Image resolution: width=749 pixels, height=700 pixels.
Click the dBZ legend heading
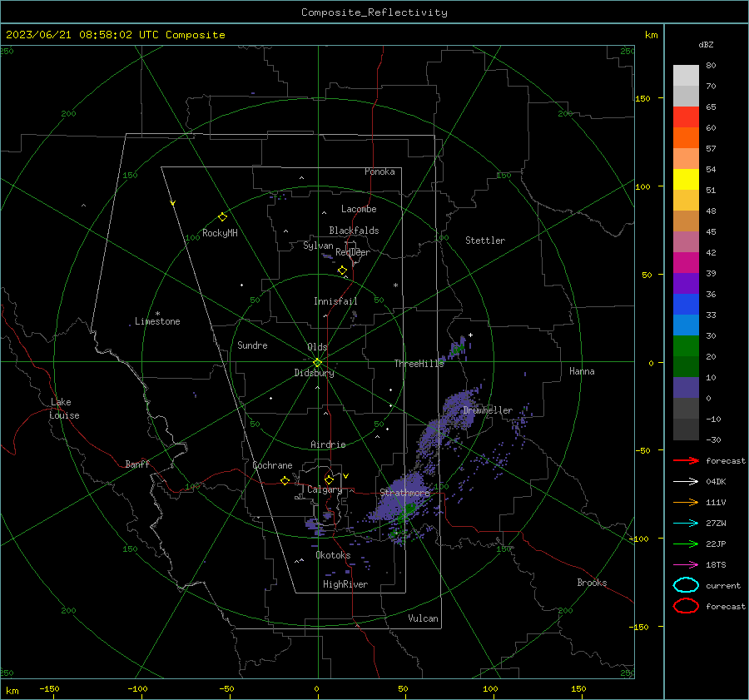point(706,44)
